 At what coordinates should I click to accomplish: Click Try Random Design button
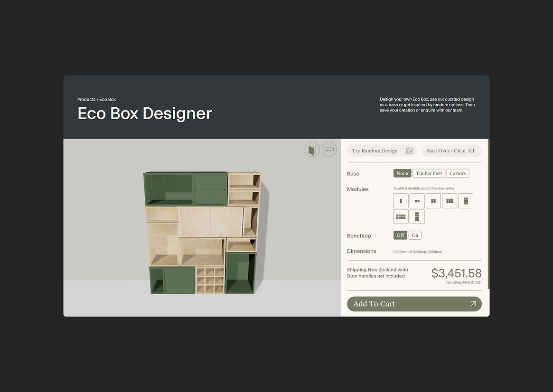(382, 151)
